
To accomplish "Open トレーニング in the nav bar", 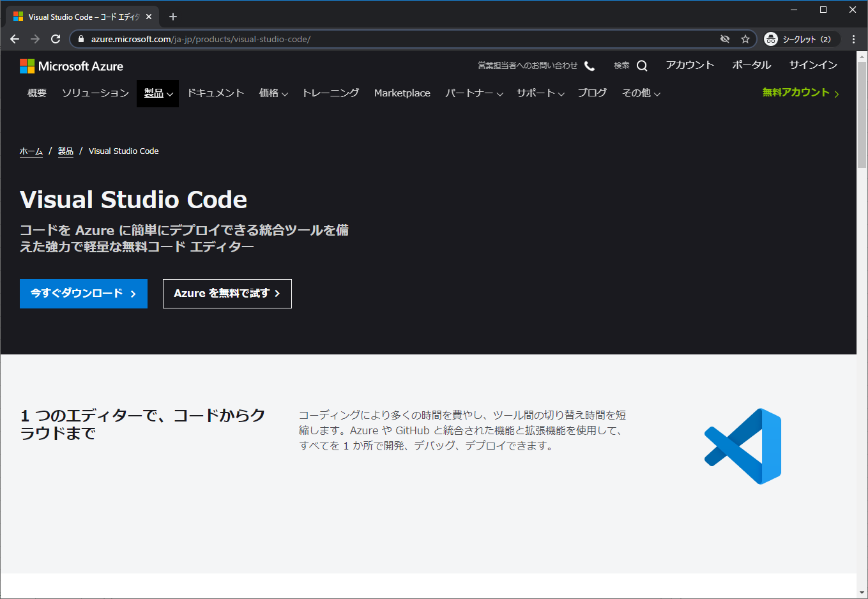I will [331, 93].
